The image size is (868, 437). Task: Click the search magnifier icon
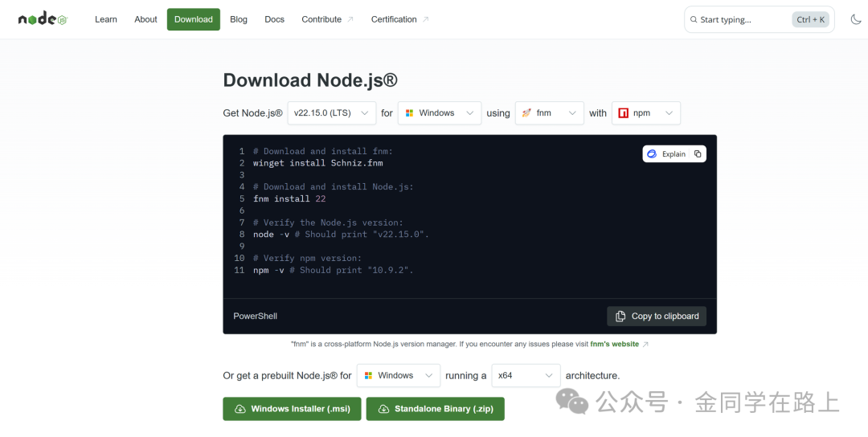(x=694, y=19)
